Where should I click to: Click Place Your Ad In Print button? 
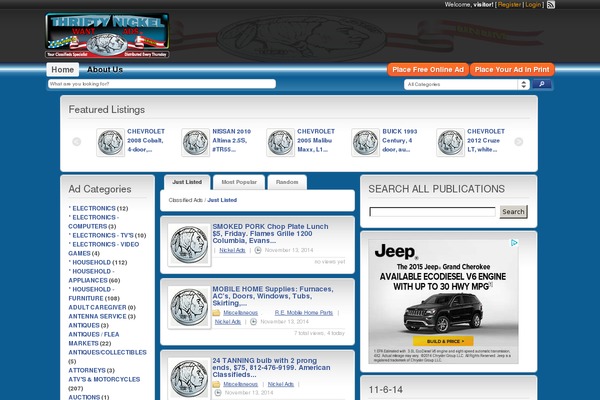coord(512,70)
